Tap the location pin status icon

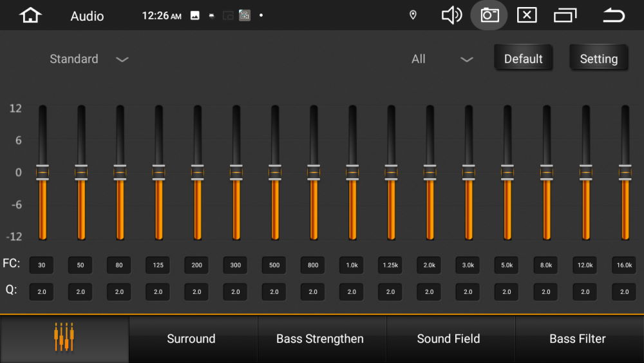point(413,15)
